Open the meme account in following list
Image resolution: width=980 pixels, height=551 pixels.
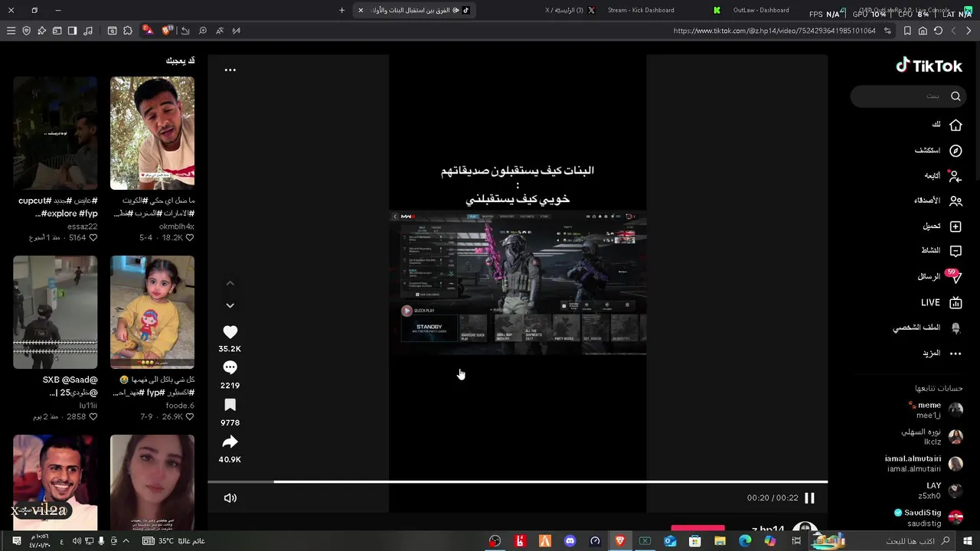point(936,409)
